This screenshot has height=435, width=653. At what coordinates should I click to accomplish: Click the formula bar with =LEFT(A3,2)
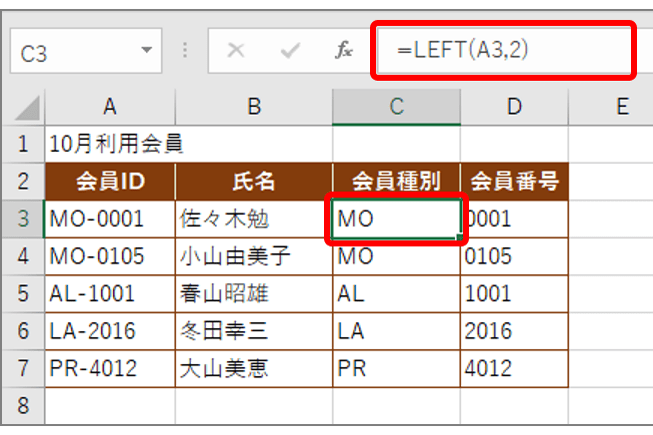503,50
